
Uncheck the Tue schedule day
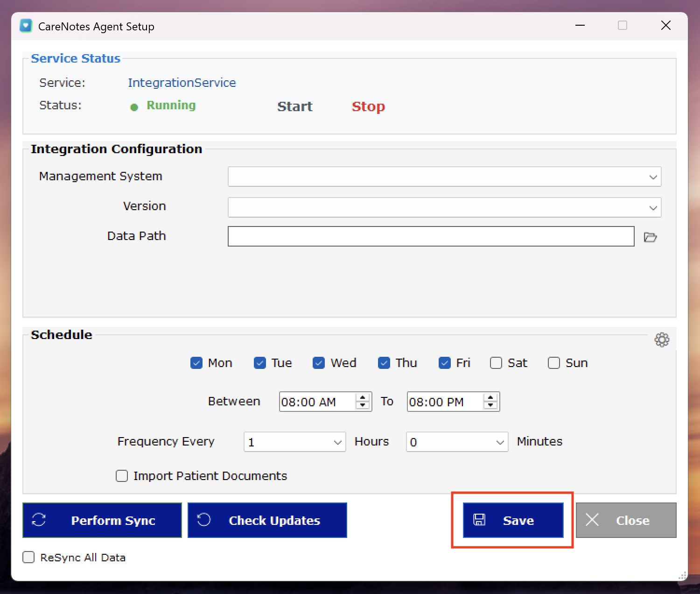[260, 363]
